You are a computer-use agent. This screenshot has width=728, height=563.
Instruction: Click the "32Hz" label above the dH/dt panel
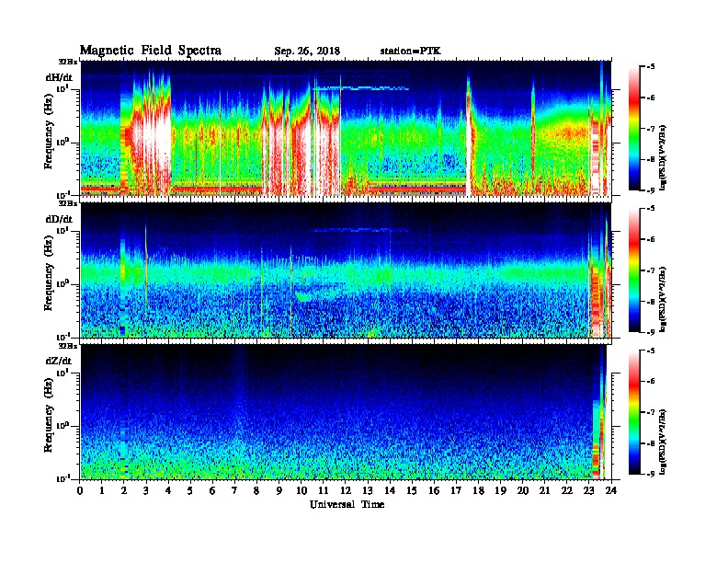click(68, 62)
